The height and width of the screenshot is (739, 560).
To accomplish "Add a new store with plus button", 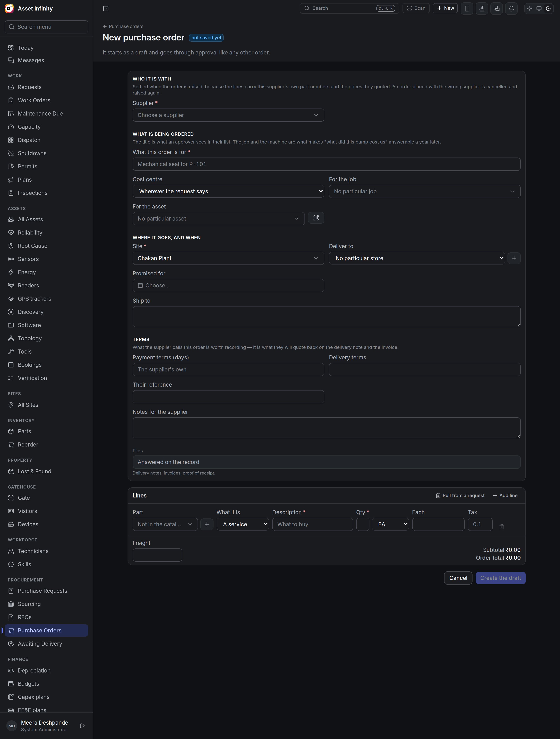I will pos(514,258).
